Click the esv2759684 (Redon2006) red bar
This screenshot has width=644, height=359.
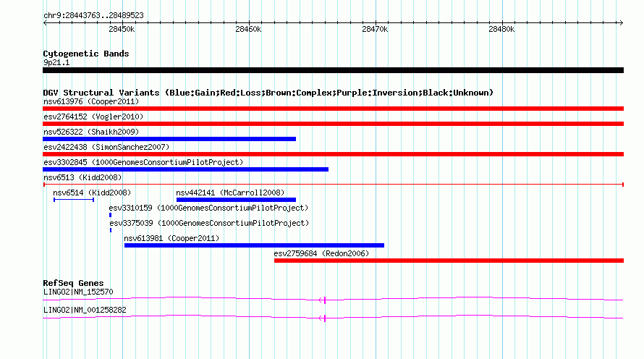click(449, 261)
